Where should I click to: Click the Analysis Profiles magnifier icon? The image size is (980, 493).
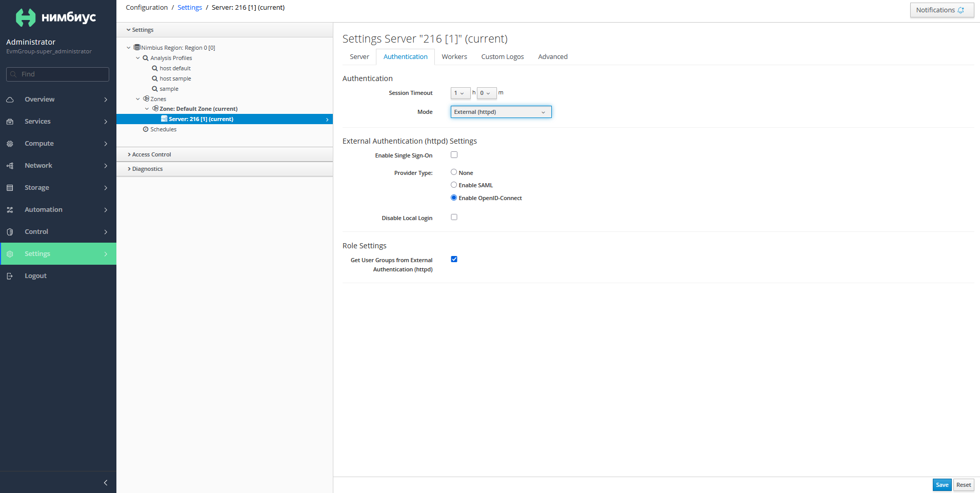[x=146, y=58]
